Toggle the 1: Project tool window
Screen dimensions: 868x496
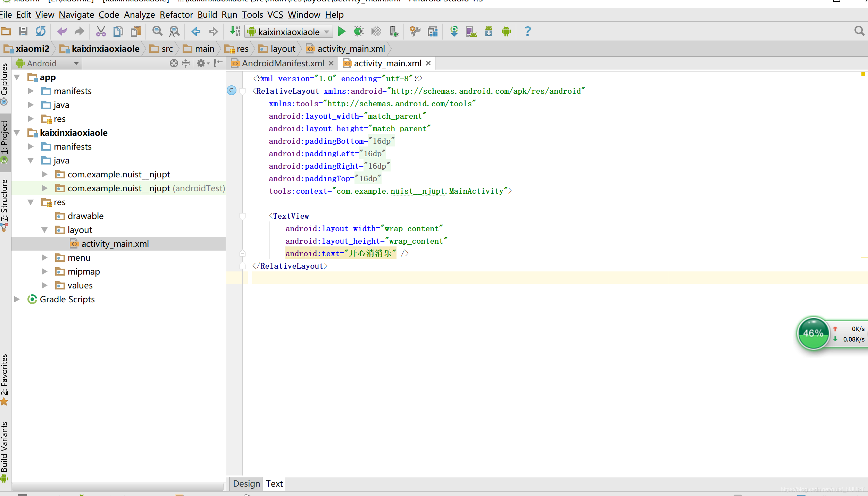click(5, 142)
